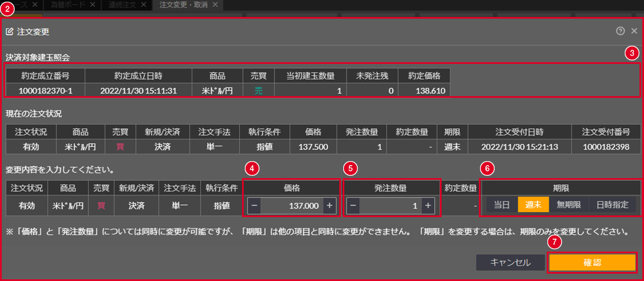The width and height of the screenshot is (644, 281).
Task: Click the 価格 input field showing 137.000
Action: click(292, 205)
